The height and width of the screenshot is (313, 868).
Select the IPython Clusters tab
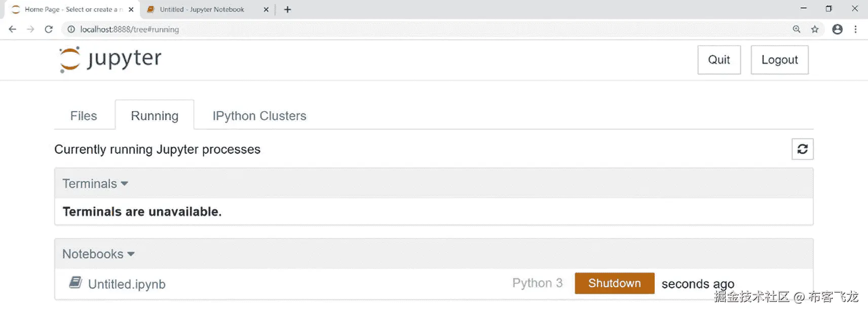pyautogui.click(x=259, y=116)
